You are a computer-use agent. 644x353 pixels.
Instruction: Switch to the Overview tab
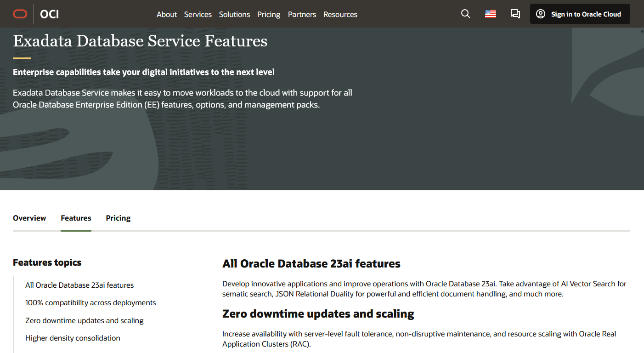29,218
